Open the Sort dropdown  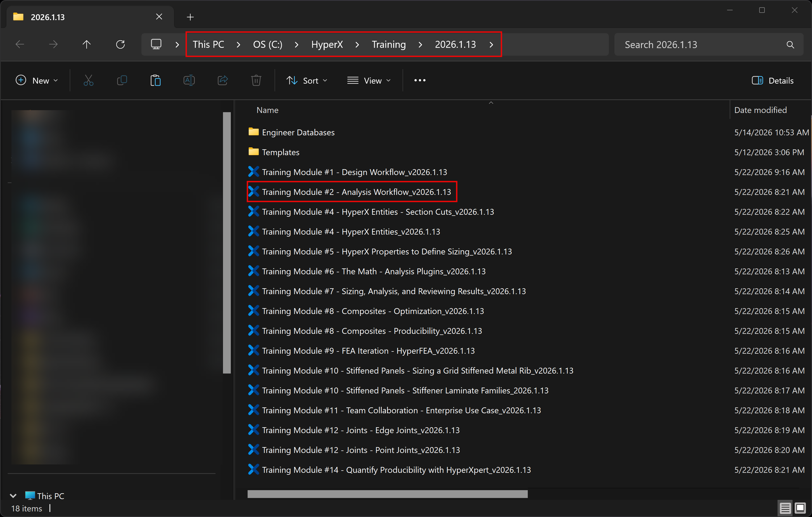307,80
